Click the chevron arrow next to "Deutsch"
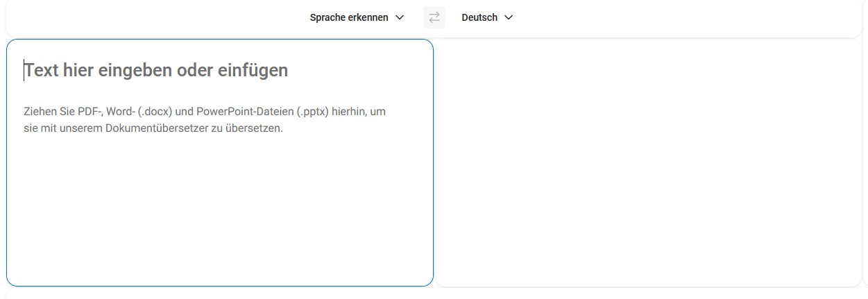 [x=509, y=17]
